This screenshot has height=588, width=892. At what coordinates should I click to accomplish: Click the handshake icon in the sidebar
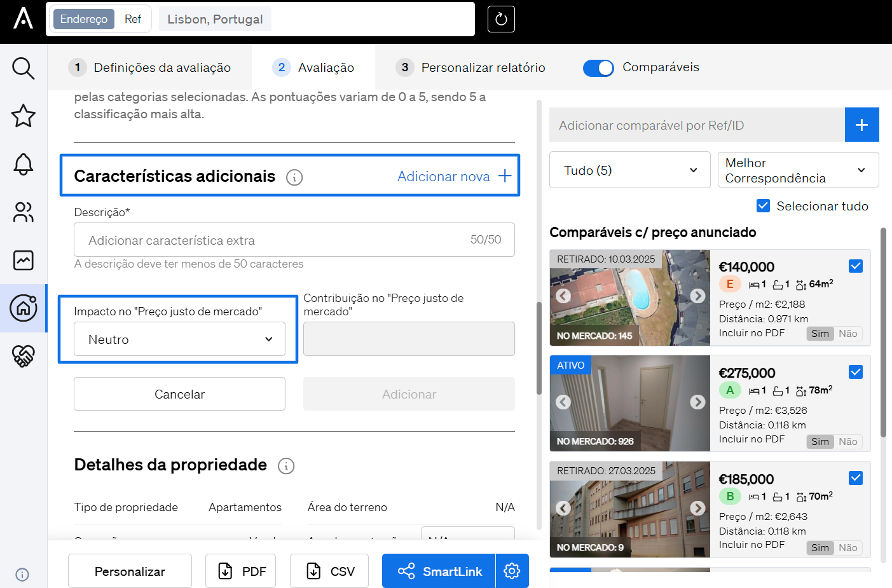point(24,356)
